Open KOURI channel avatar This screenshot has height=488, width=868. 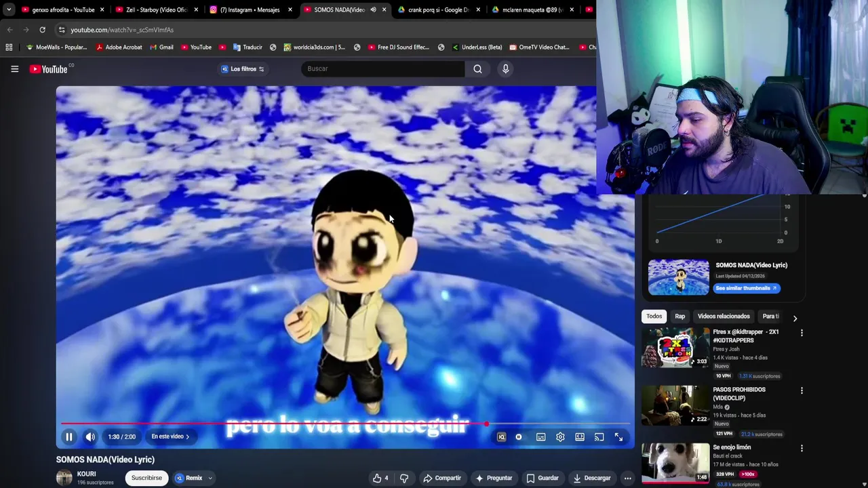(64, 478)
